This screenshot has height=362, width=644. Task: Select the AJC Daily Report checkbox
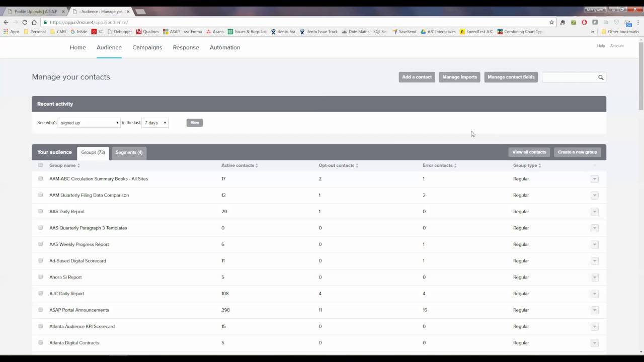click(x=41, y=293)
